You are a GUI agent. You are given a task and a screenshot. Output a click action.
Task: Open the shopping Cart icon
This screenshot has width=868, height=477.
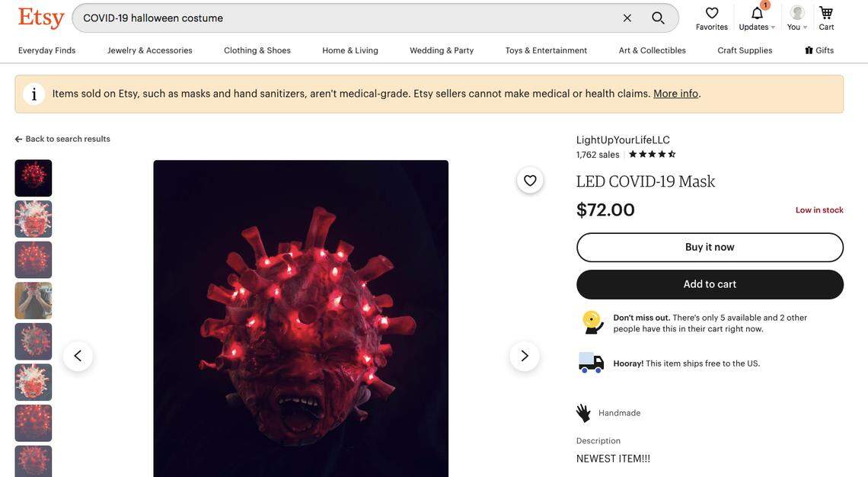coord(826,11)
